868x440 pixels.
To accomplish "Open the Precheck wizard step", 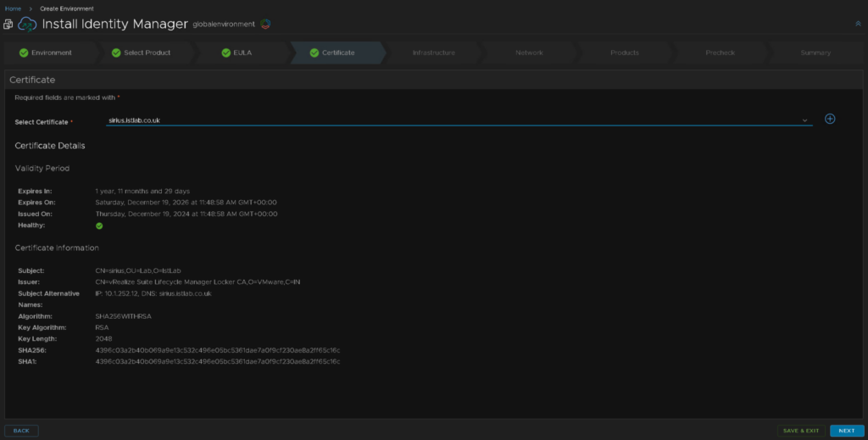I will (721, 53).
